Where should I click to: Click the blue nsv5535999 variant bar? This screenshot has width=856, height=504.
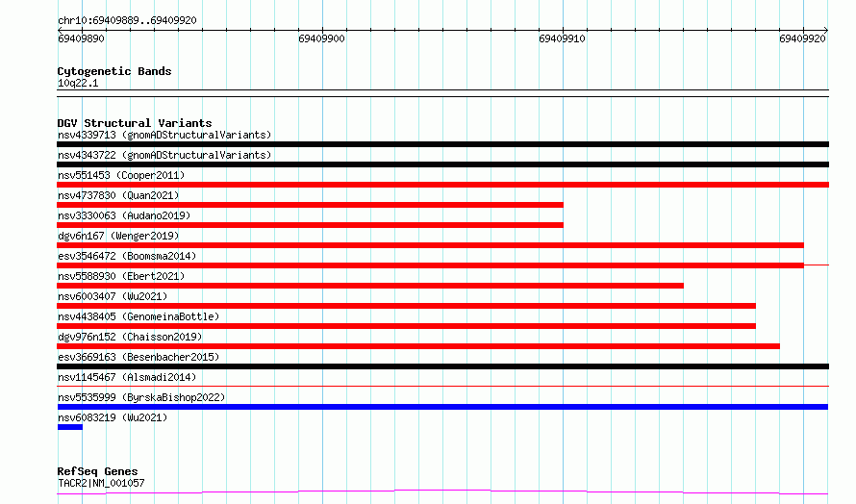(x=442, y=407)
